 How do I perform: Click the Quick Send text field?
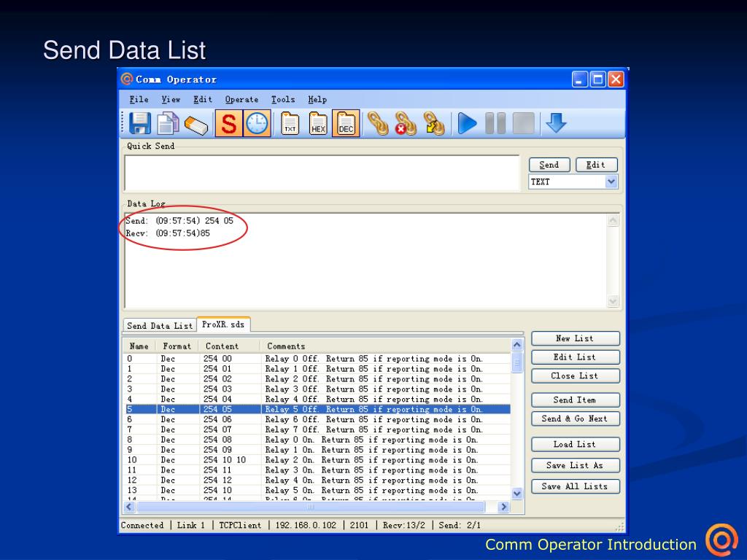tap(322, 173)
